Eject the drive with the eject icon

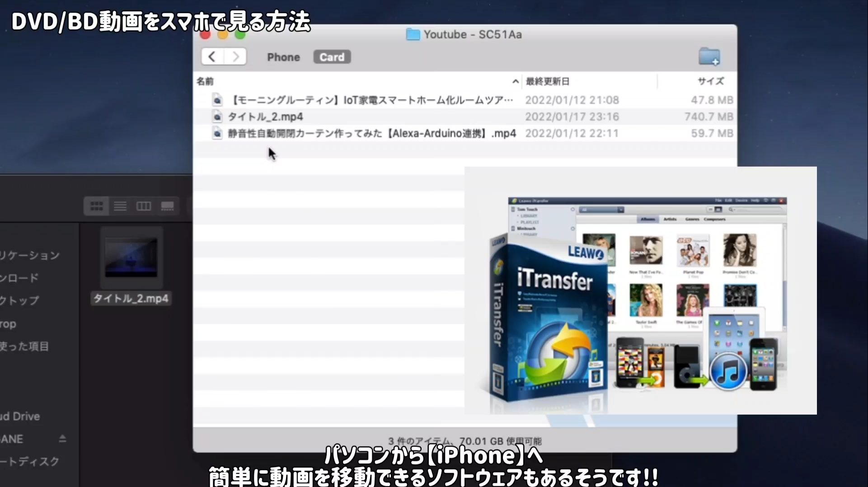point(62,439)
